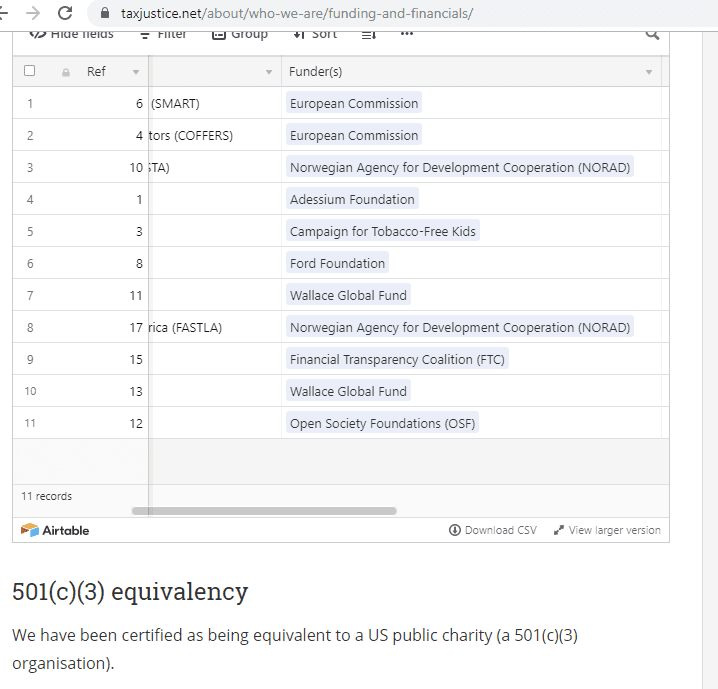Click row number 9
Screen dimensions: 718x689
(30, 360)
